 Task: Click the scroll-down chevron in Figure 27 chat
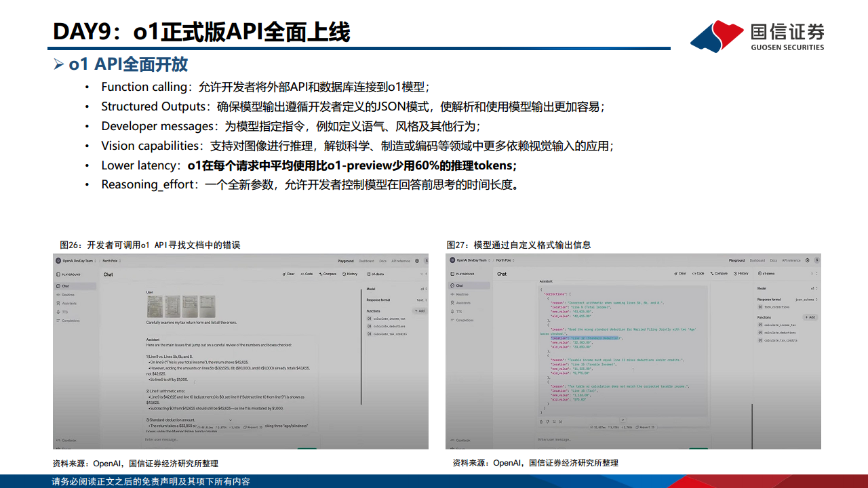click(623, 420)
